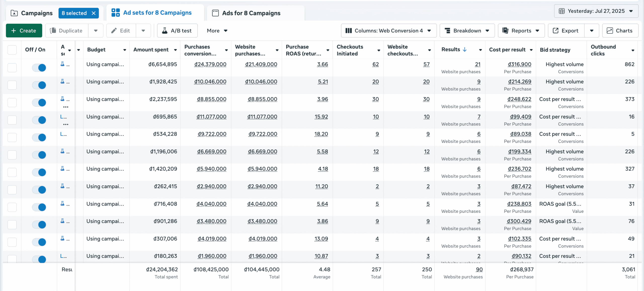Open the ₫24,379,000 purchases conversion value link
The height and width of the screenshot is (291, 644).
(x=210, y=64)
